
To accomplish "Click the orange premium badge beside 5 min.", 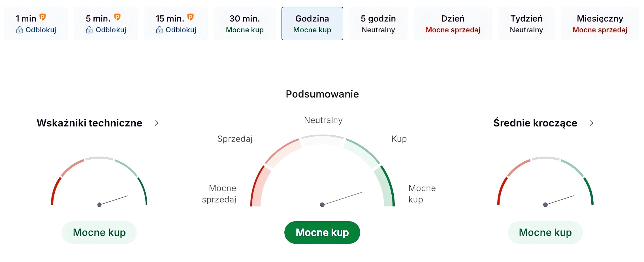I will tap(117, 17).
